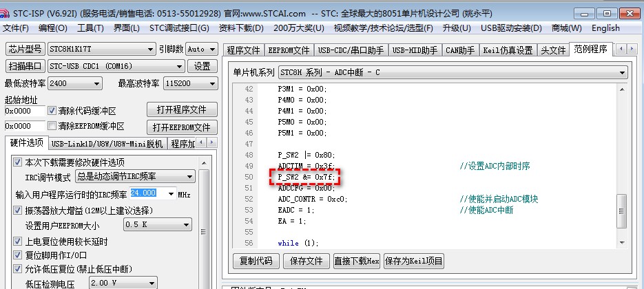The width and height of the screenshot is (644, 289).
Task: Open the 升级(U) menu
Action: pyautogui.click(x=457, y=28)
